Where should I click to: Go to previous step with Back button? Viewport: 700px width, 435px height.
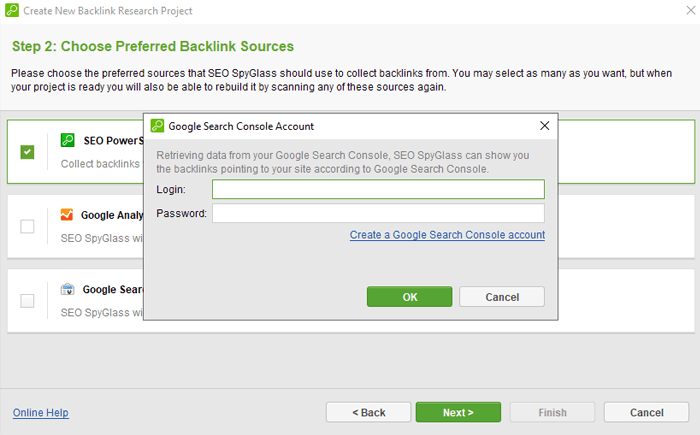click(x=368, y=412)
